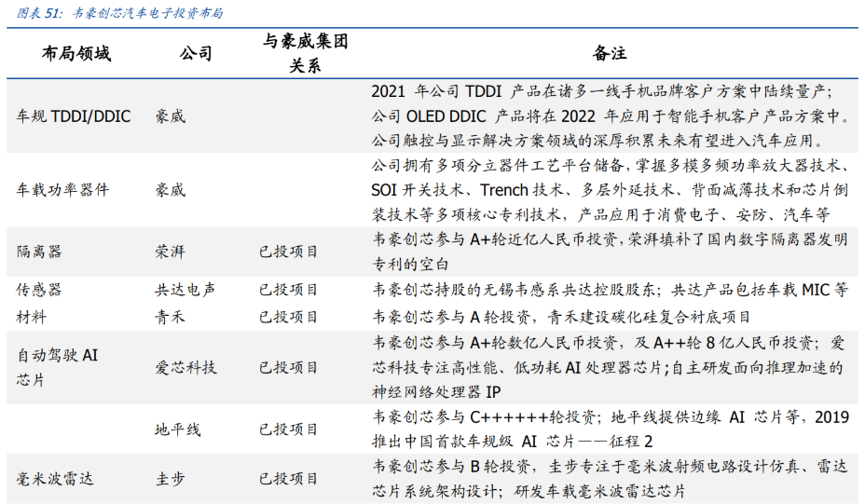This screenshot has height=504, width=865.
Task: Select the cell '隔离器'
Action: coord(38,252)
